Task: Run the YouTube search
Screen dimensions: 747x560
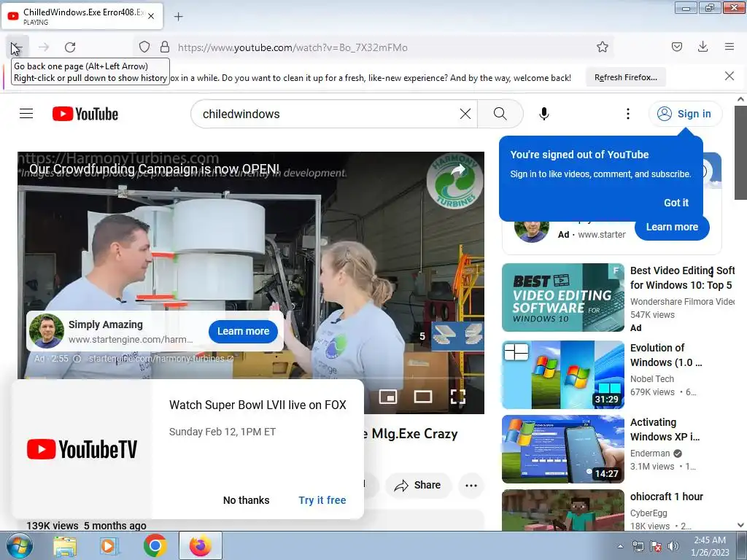Action: point(500,114)
